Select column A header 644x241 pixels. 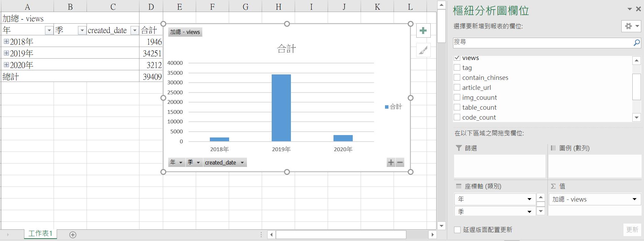pyautogui.click(x=27, y=7)
